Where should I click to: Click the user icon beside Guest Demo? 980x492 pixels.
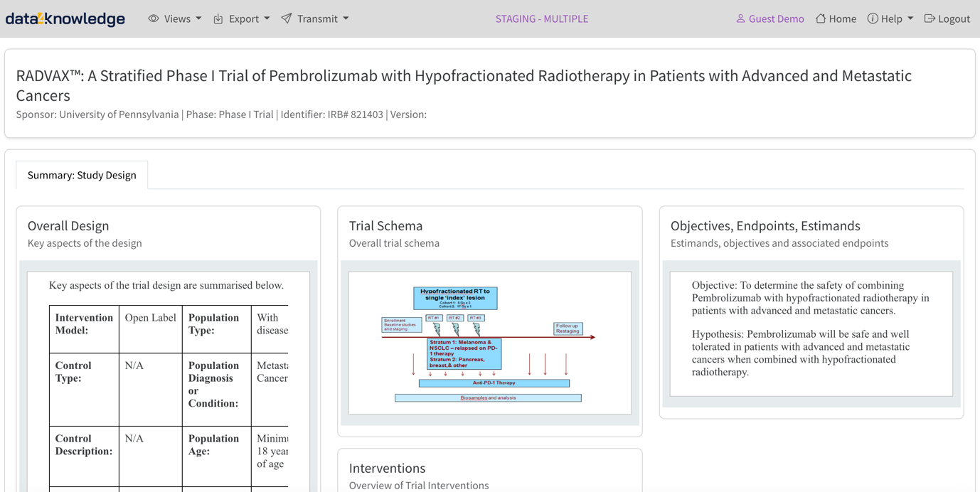point(740,18)
